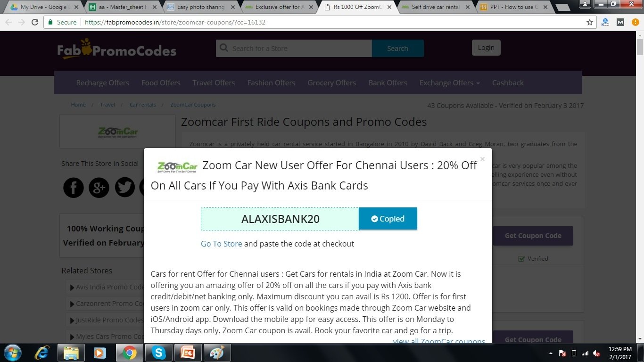
Task: Share store via Facebook icon
Action: [74, 188]
